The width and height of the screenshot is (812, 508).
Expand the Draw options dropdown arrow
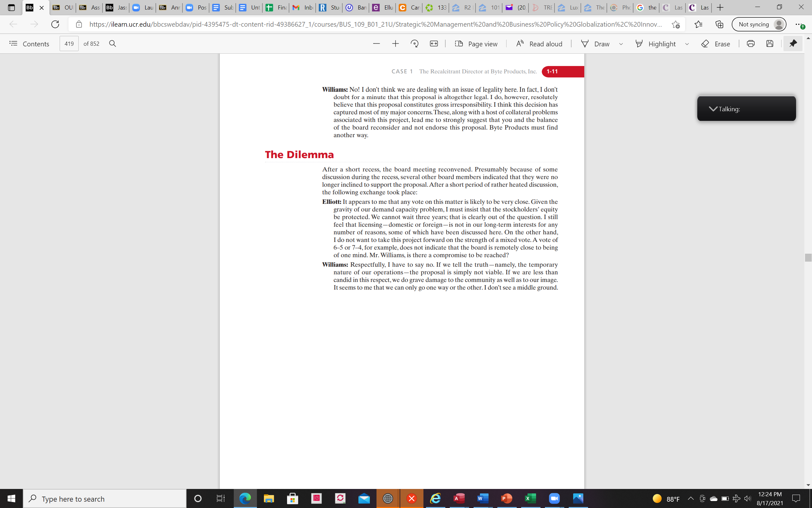point(621,44)
